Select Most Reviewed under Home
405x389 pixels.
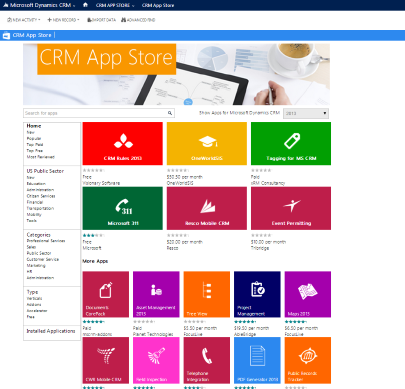click(40, 157)
